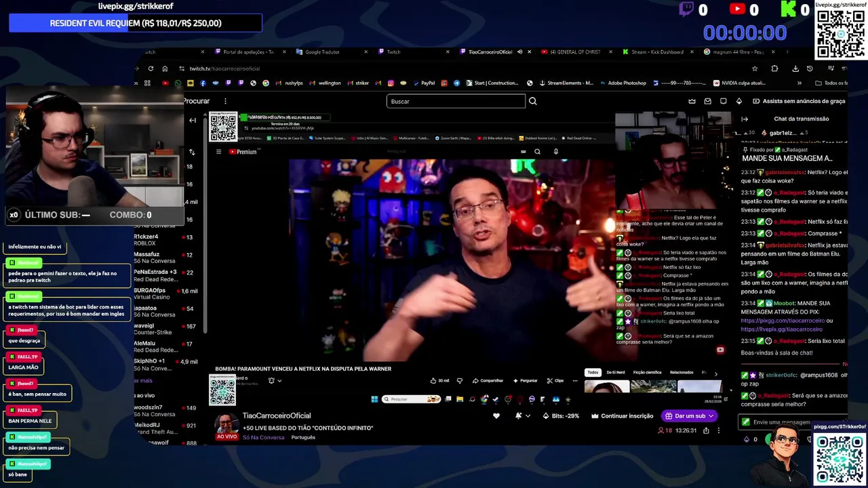
Task: Open the browser extensions puzzle icon
Action: click(774, 68)
